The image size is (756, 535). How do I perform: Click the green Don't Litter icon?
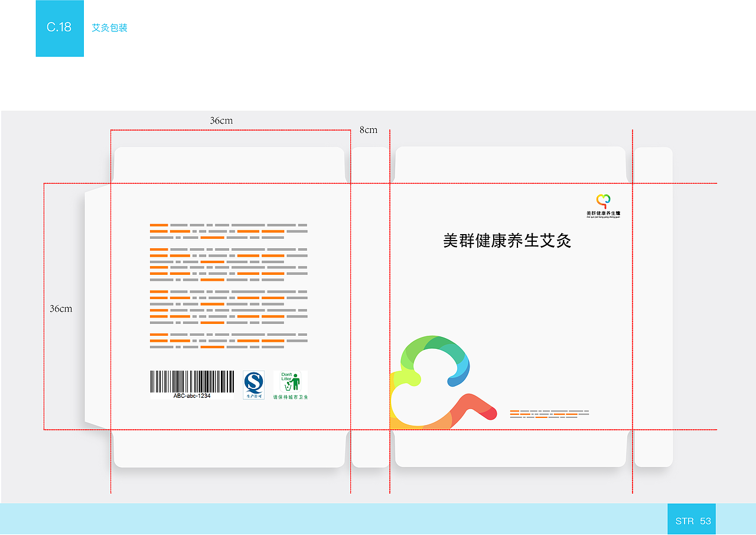point(291,381)
